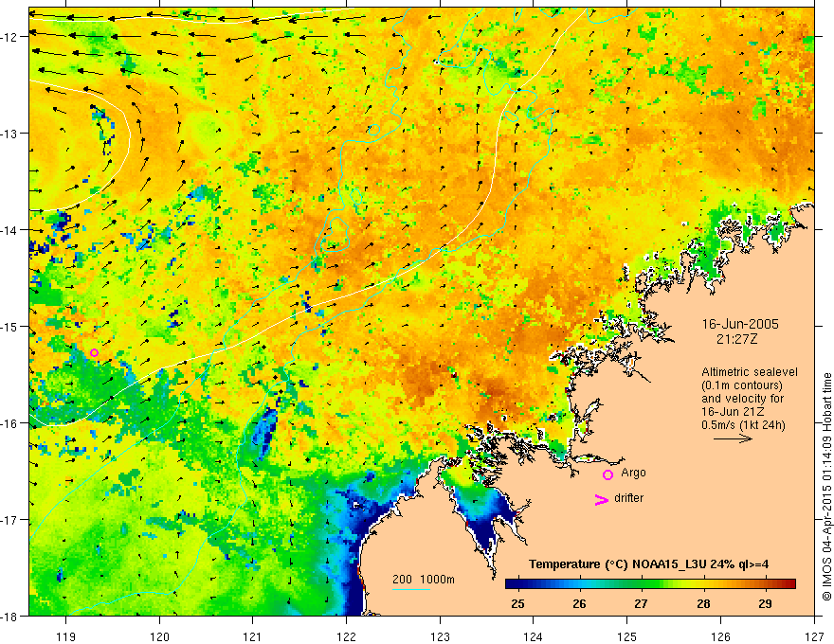Select the '21:27Z' time text
Viewport: 834px width, 644px height.
[736, 339]
